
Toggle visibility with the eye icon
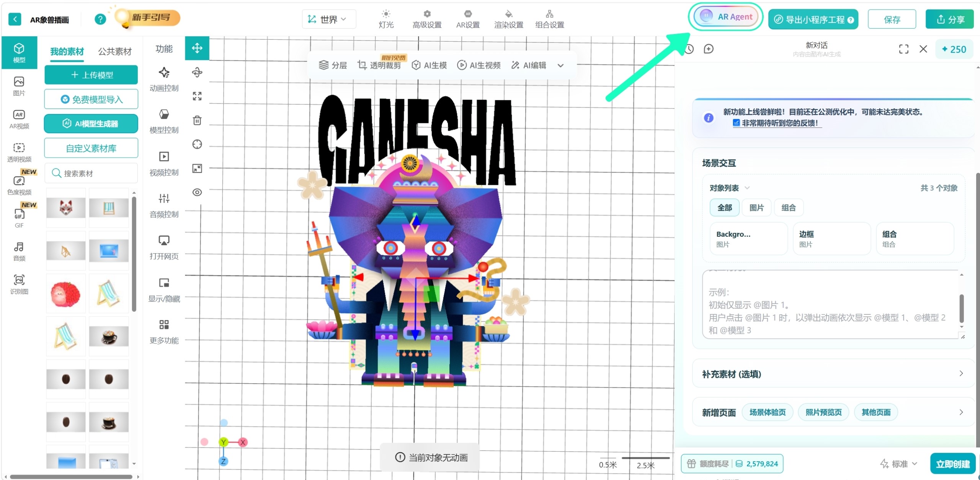pyautogui.click(x=197, y=192)
